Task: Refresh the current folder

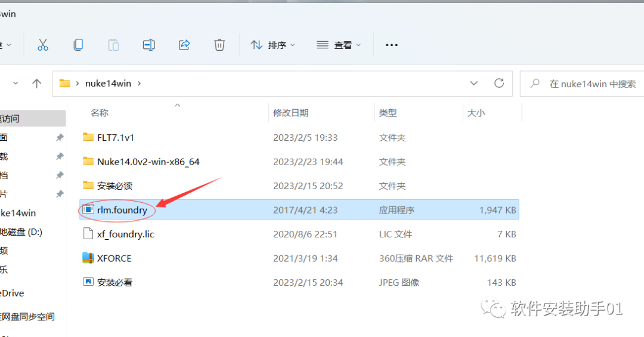Action: [x=499, y=84]
